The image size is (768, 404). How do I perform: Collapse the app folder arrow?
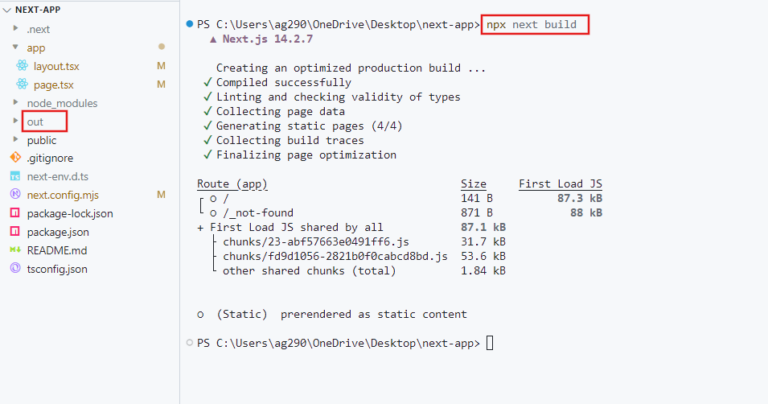(16, 47)
